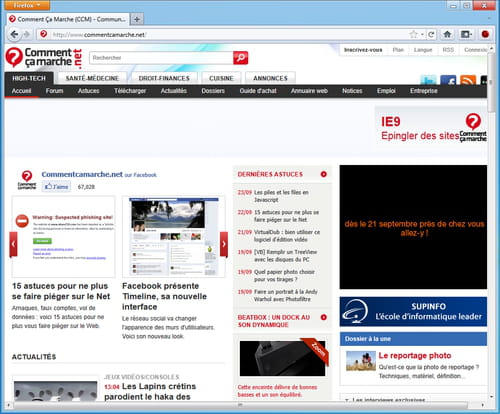Click the URL address bar field
500x414 pixels.
pyautogui.click(x=230, y=35)
